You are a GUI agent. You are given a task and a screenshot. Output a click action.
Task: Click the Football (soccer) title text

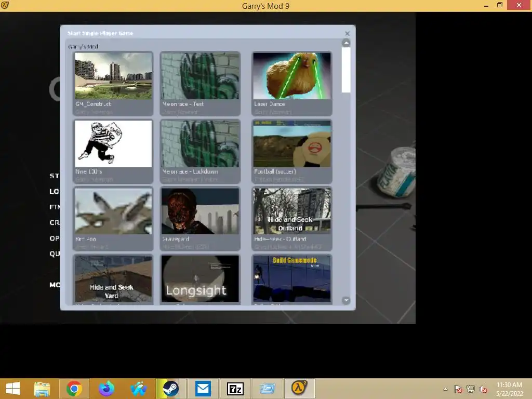click(x=275, y=171)
